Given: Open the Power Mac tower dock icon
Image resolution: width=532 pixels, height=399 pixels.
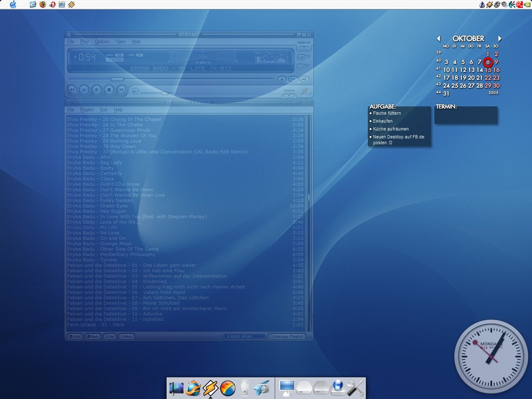Looking at the screenshot, I should [x=245, y=388].
